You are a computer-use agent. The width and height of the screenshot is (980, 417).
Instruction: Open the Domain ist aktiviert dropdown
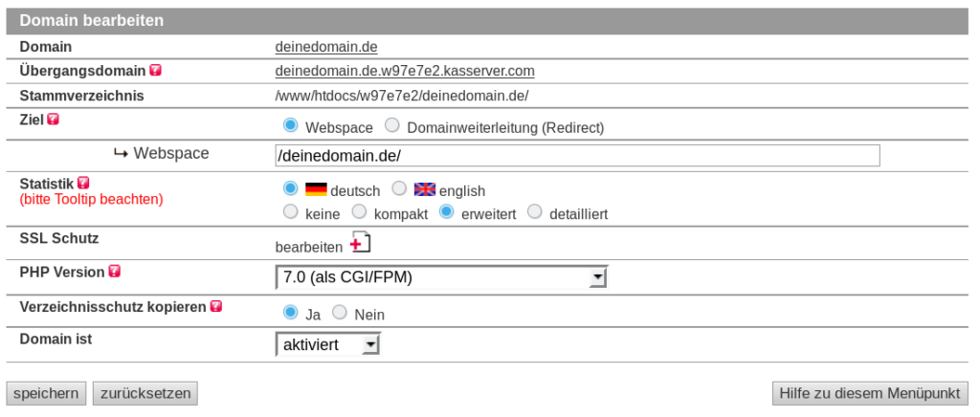point(327,344)
